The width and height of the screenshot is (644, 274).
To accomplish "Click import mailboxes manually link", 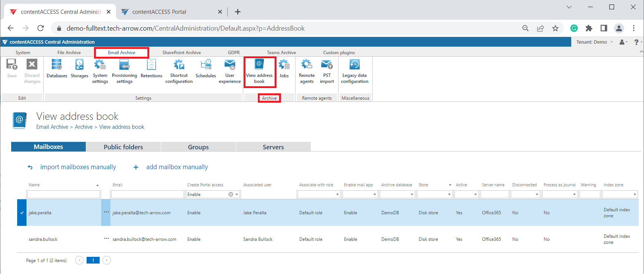I will pos(78,167).
